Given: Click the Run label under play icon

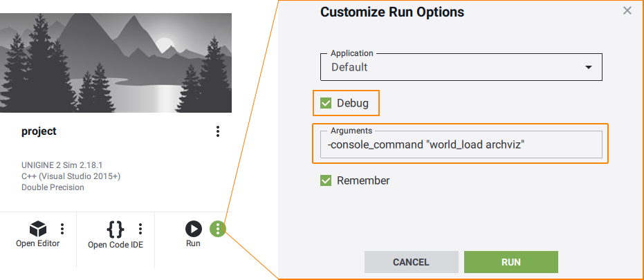Looking at the screenshot, I should (x=193, y=243).
